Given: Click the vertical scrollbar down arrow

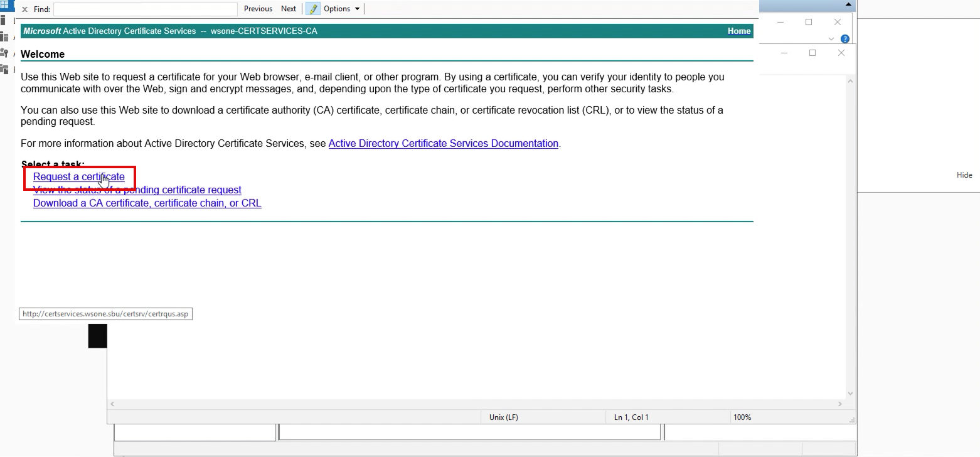Looking at the screenshot, I should [851, 394].
